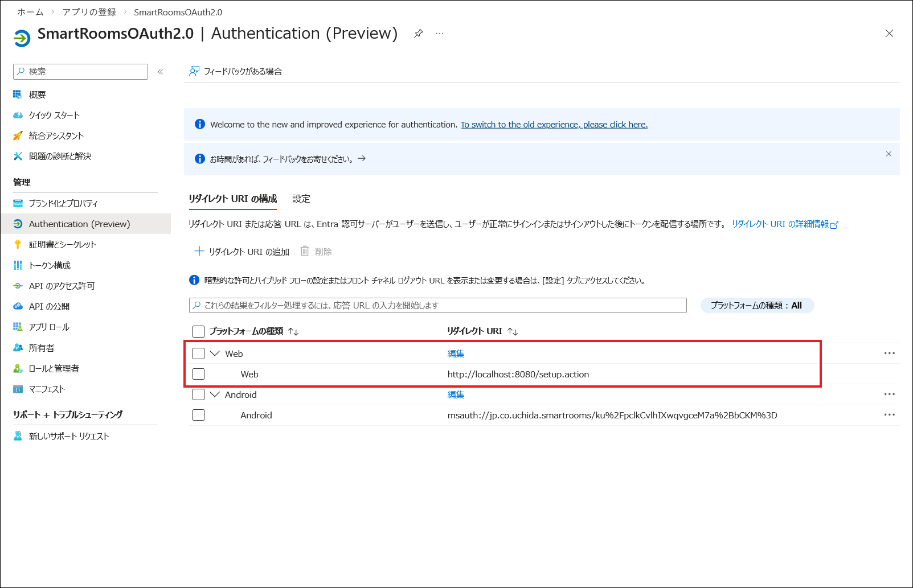This screenshot has height=588, width=913.
Task: Go to アプリの登録 in breadcrumb
Action: pos(89,12)
